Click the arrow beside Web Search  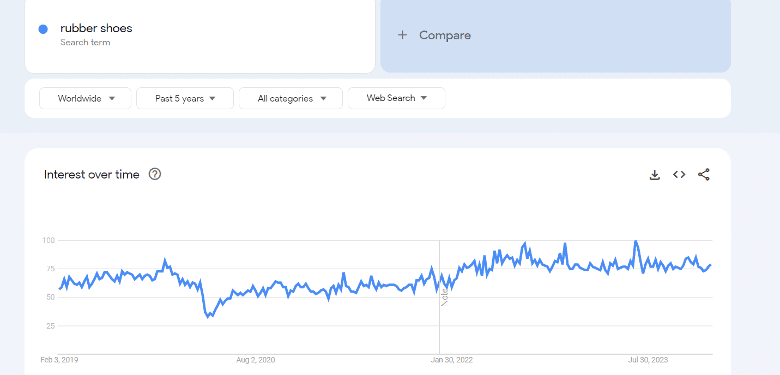[424, 98]
